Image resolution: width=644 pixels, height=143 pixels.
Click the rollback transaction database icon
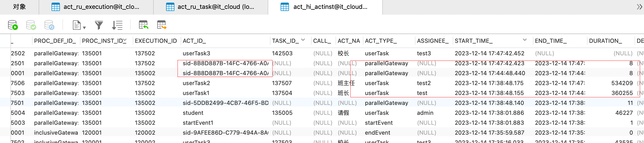pyautogui.click(x=49, y=25)
